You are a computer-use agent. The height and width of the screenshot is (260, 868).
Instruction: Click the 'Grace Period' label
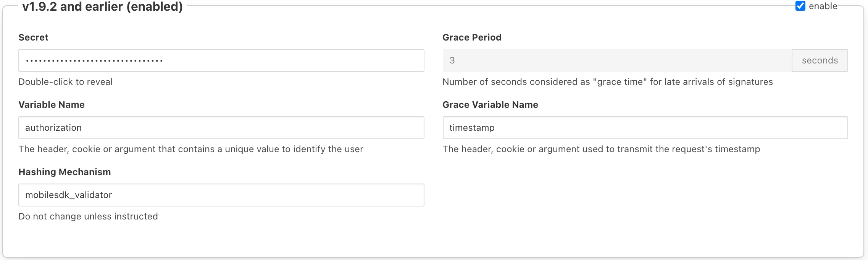(x=472, y=37)
